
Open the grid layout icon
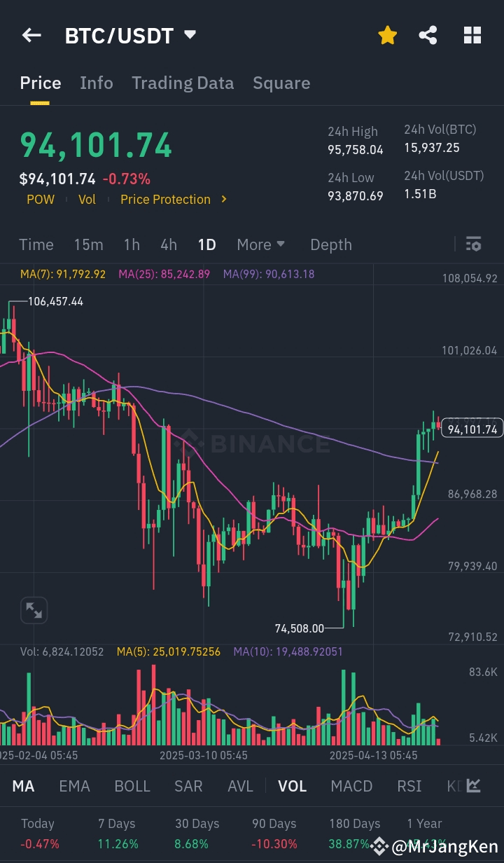pos(472,35)
